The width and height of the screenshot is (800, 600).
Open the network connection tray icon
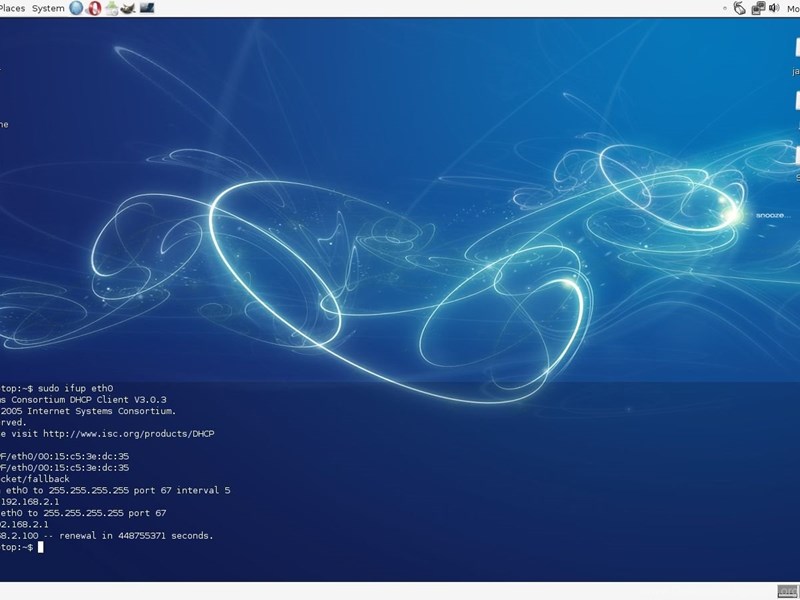pyautogui.click(x=758, y=8)
